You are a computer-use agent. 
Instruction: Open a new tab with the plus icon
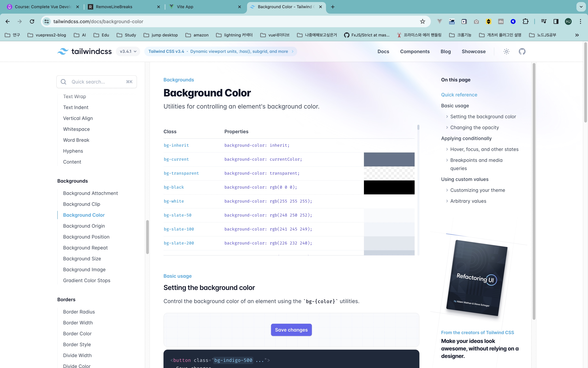click(x=333, y=7)
